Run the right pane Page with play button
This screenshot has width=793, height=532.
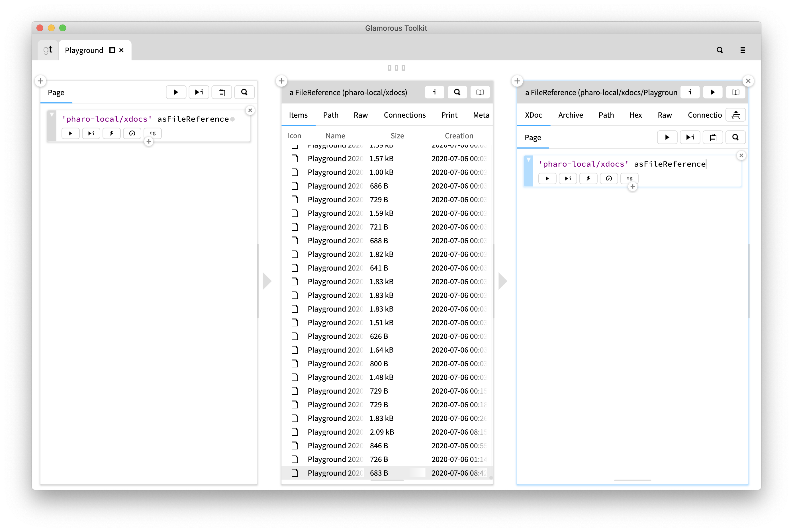pos(667,137)
